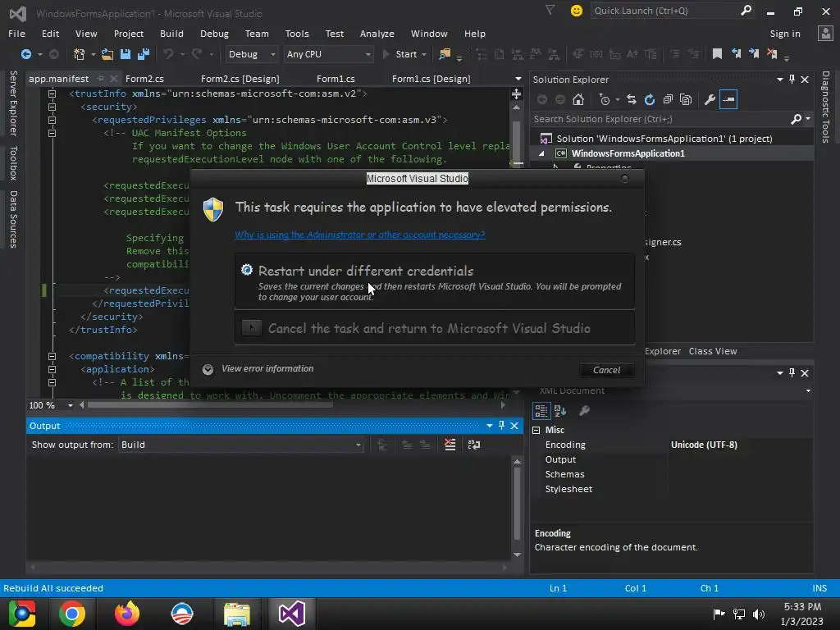Click Sign in at top right
840x630 pixels.
coord(785,33)
